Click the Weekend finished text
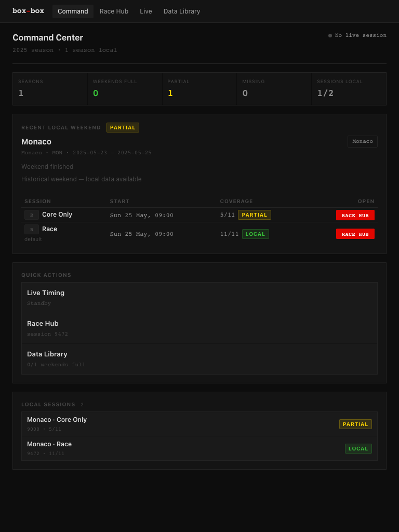Screen dimensions: 399x532 [x=47, y=167]
